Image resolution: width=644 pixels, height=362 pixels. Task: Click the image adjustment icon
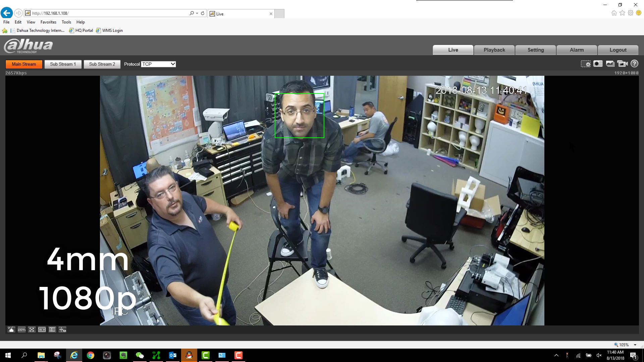(11, 329)
